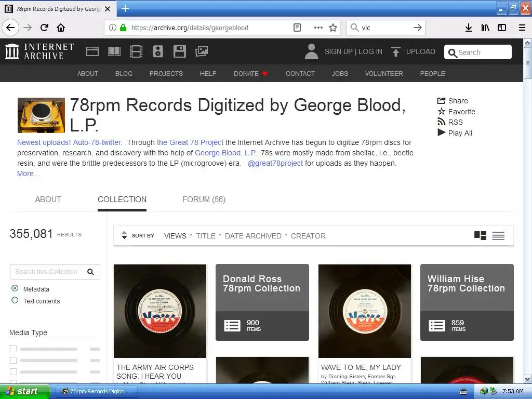Open the Forum (56) tab
532x399 pixels.
[204, 199]
